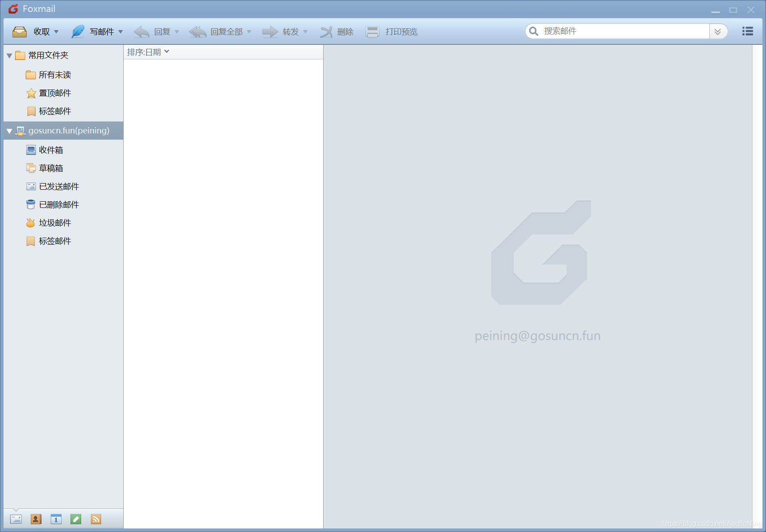Switch to mail view icon in bottom bar
The width and height of the screenshot is (766, 532).
coord(16,519)
